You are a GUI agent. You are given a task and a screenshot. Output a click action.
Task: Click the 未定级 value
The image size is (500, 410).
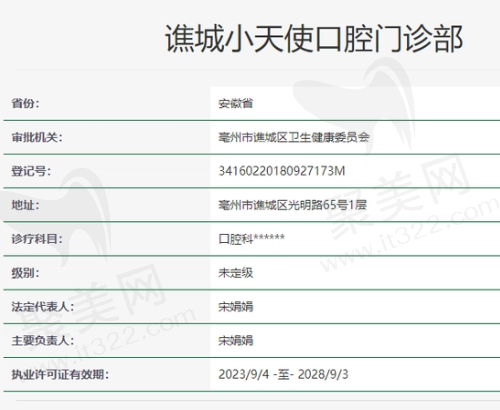pyautogui.click(x=236, y=273)
